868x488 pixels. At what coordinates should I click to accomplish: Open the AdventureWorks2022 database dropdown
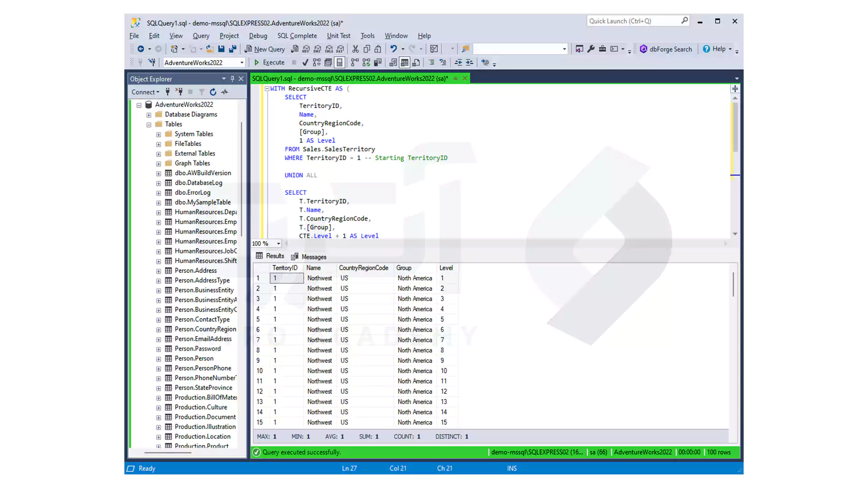click(242, 63)
